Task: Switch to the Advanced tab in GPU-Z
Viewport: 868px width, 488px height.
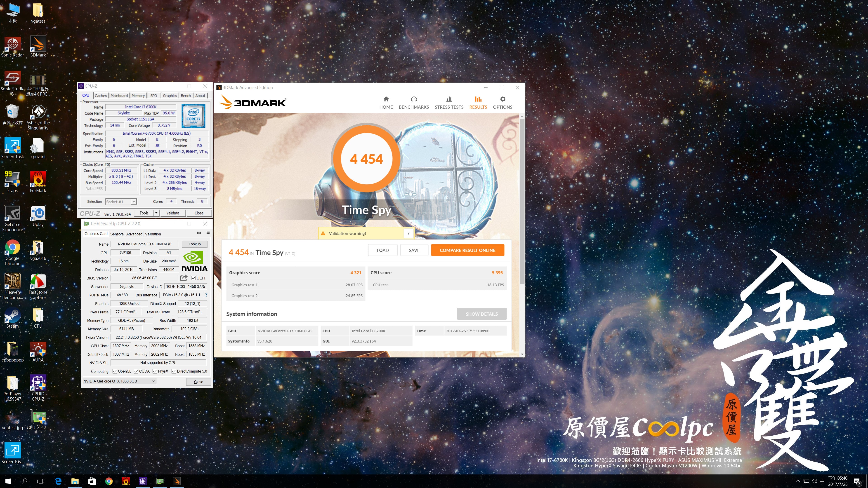Action: pos(134,234)
